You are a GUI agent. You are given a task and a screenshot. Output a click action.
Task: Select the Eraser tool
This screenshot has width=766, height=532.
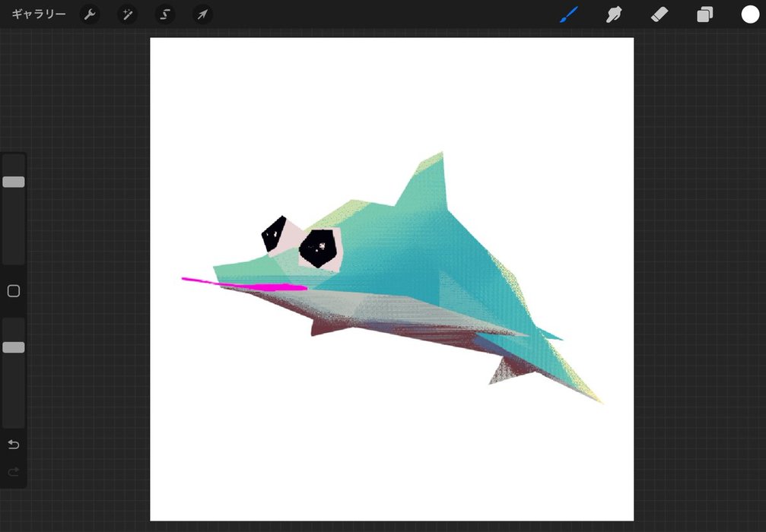(660, 14)
